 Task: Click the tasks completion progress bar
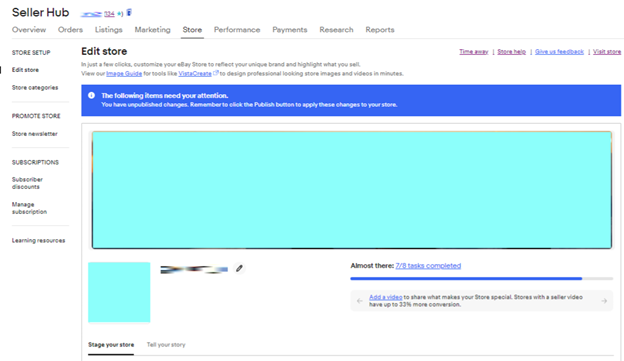tap(482, 279)
